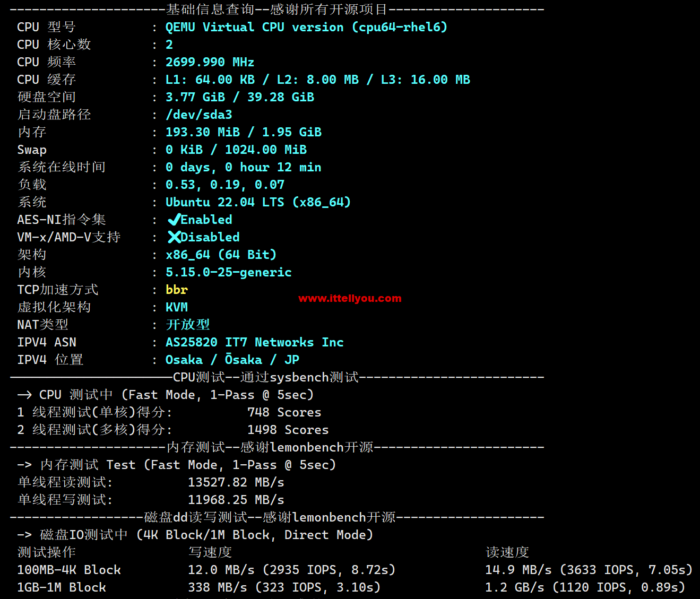Click the 11968.25 MB/s write speed

[236, 500]
